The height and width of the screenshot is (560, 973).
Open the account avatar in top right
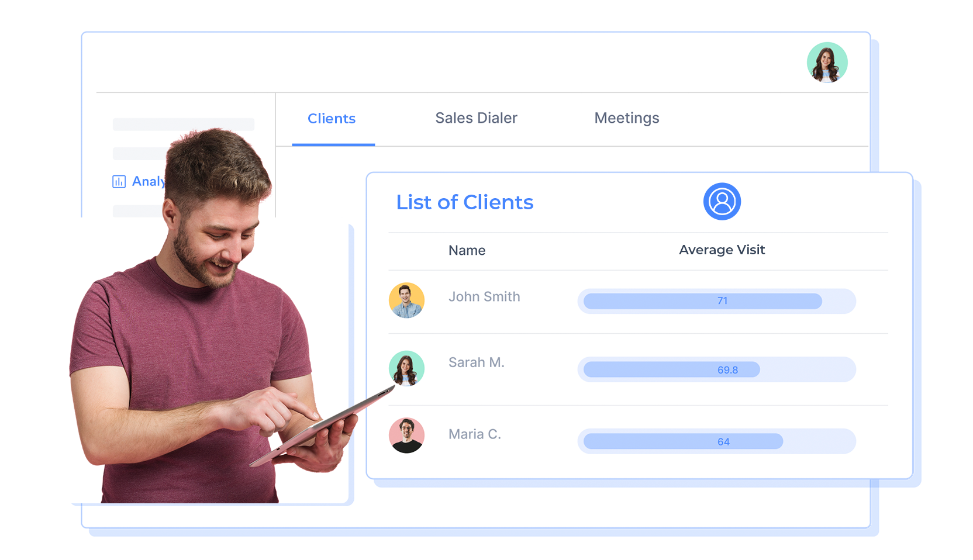(x=827, y=63)
